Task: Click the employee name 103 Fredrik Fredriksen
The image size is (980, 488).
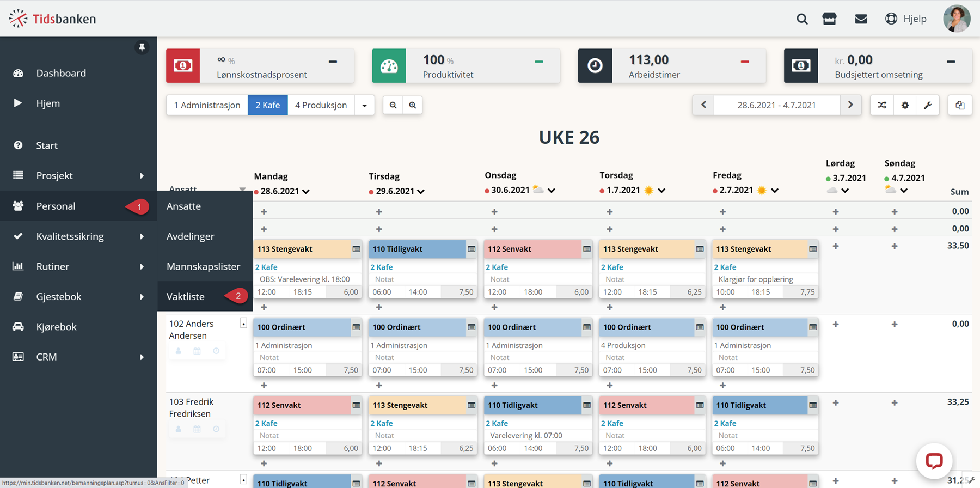Action: [x=191, y=408]
